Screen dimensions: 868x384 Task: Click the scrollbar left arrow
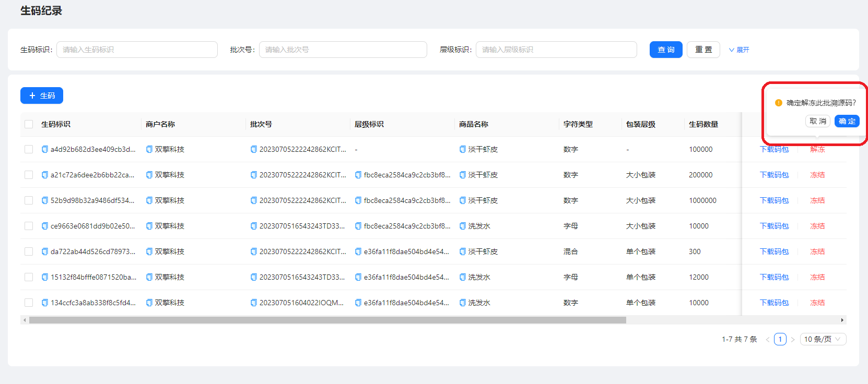click(25, 320)
